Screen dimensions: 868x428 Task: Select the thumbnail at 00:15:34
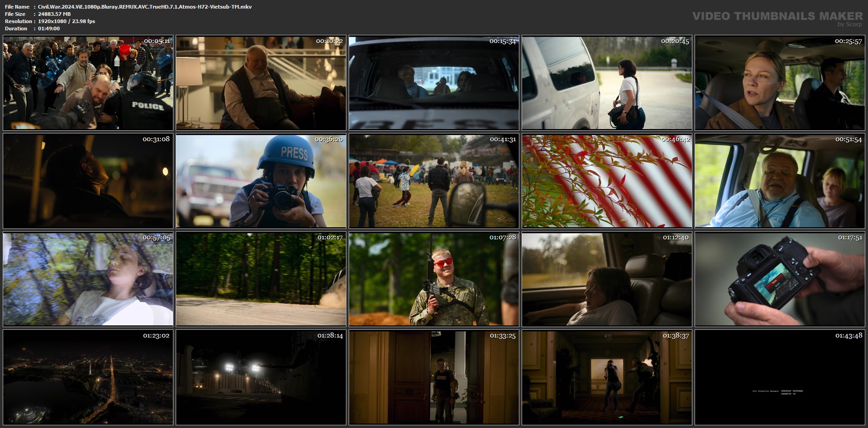pyautogui.click(x=434, y=83)
